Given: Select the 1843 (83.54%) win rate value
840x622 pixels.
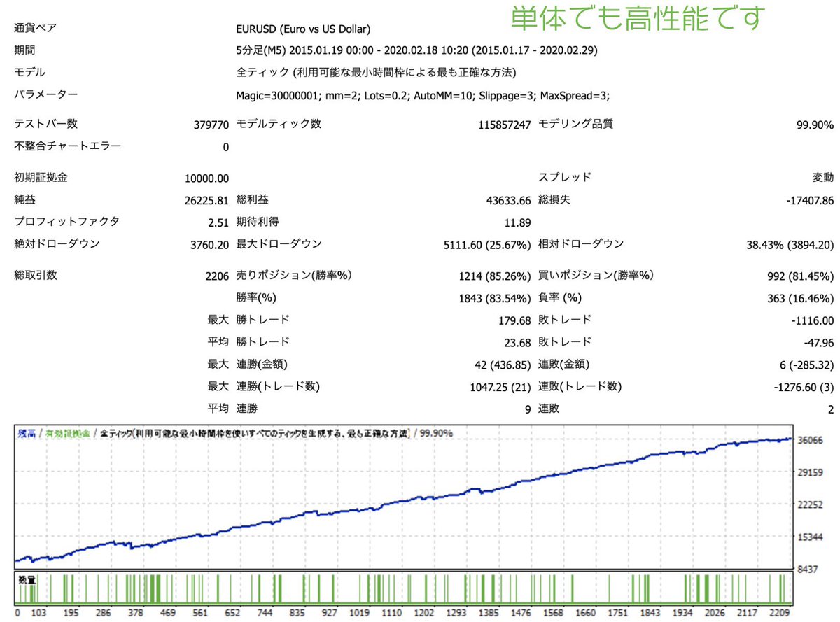Looking at the screenshot, I should click(494, 299).
